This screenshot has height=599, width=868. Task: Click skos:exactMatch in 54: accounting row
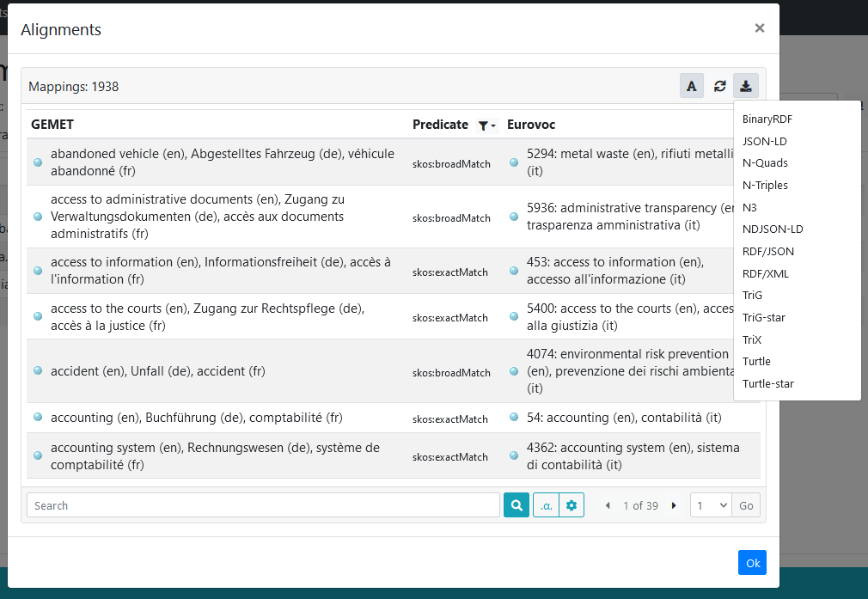coord(450,419)
